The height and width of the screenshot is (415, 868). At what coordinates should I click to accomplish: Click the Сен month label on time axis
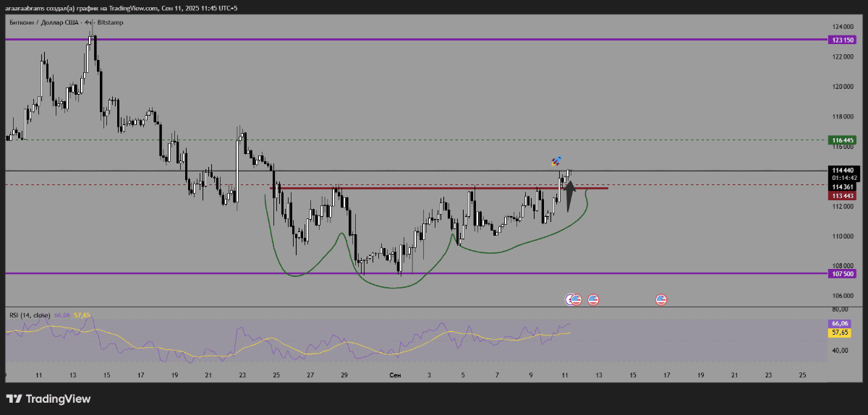click(x=395, y=375)
